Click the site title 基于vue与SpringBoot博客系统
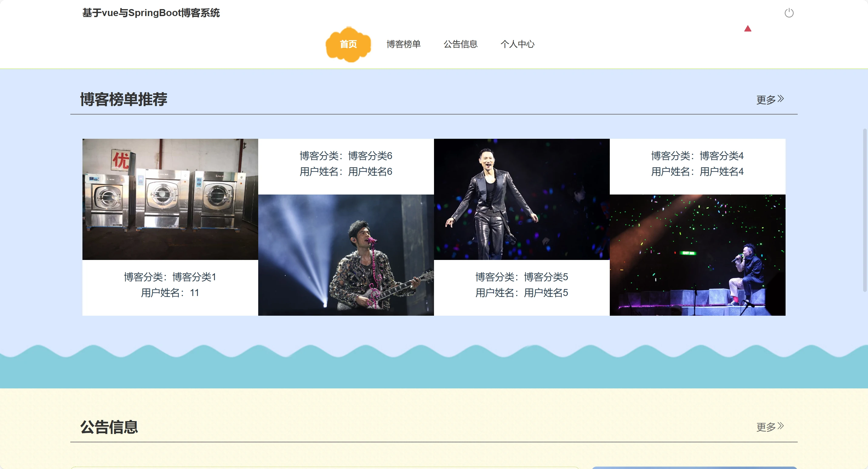Viewport: 868px width, 469px height. [x=151, y=13]
